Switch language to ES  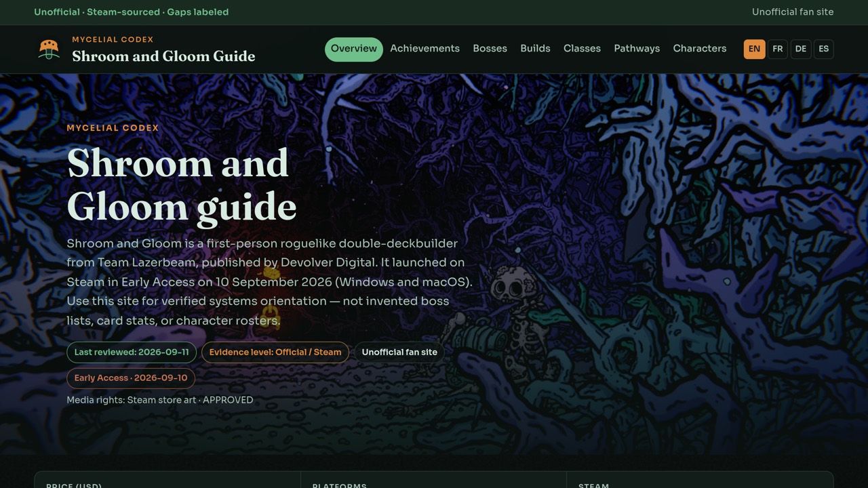[824, 49]
